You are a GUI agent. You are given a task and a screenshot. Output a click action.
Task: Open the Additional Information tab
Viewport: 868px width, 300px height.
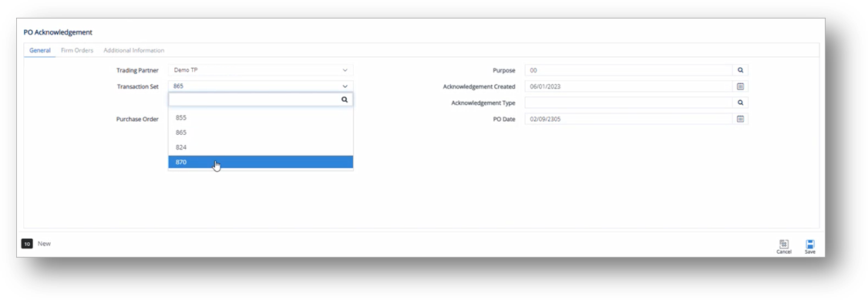click(134, 50)
